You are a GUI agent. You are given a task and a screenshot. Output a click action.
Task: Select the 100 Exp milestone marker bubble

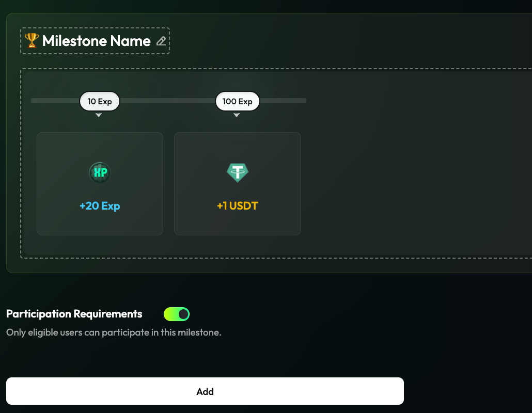click(237, 102)
